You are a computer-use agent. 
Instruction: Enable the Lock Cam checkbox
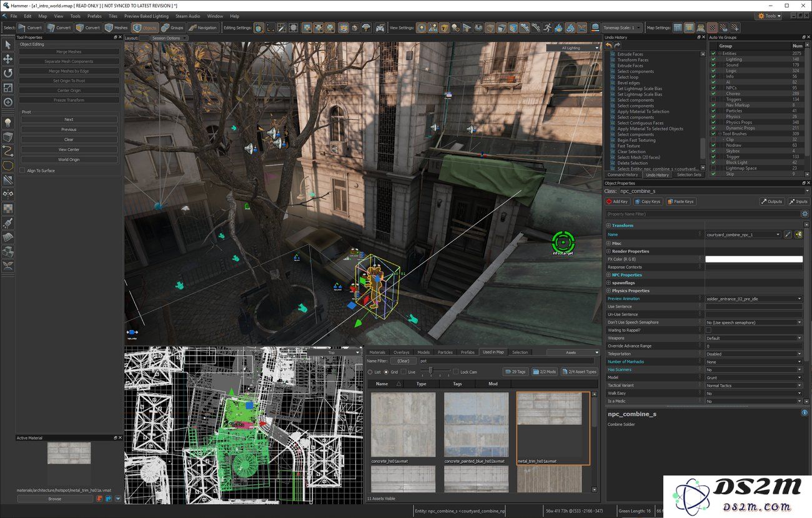coord(455,372)
